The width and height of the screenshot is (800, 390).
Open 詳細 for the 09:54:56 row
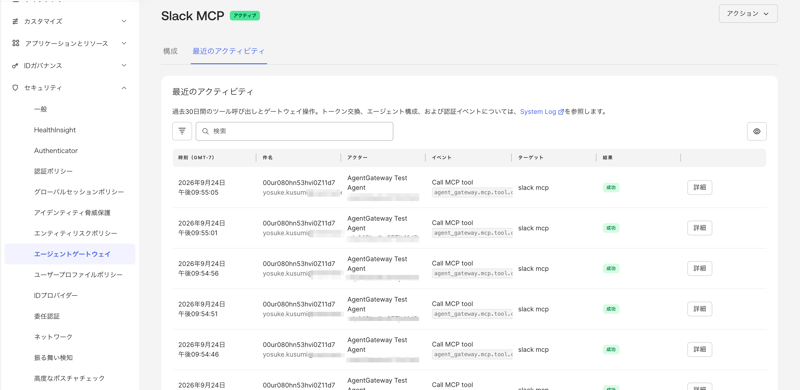click(x=699, y=268)
